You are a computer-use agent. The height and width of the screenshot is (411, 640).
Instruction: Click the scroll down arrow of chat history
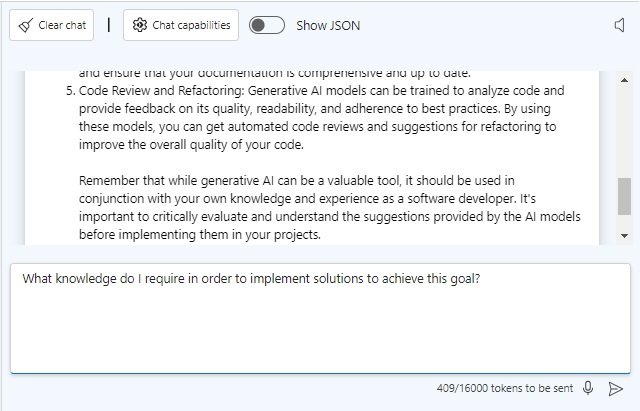pyautogui.click(x=624, y=235)
